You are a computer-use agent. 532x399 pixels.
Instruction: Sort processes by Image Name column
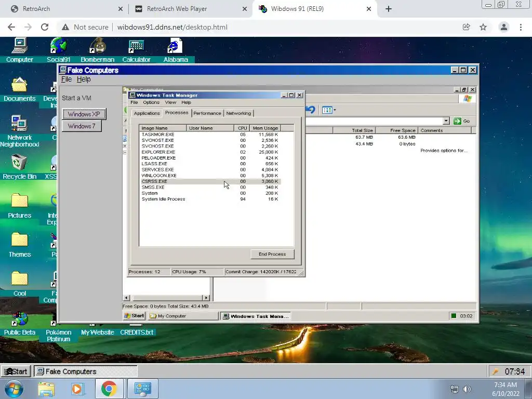(x=163, y=128)
